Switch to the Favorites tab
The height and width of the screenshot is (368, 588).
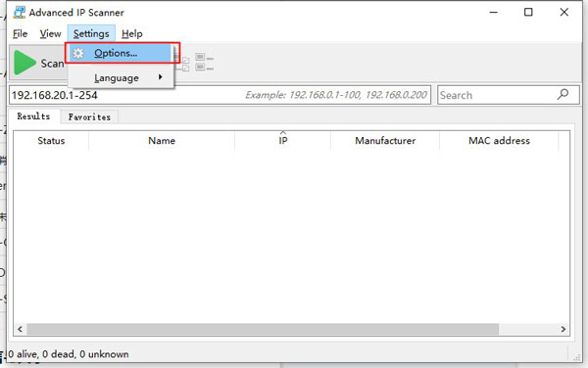(89, 116)
